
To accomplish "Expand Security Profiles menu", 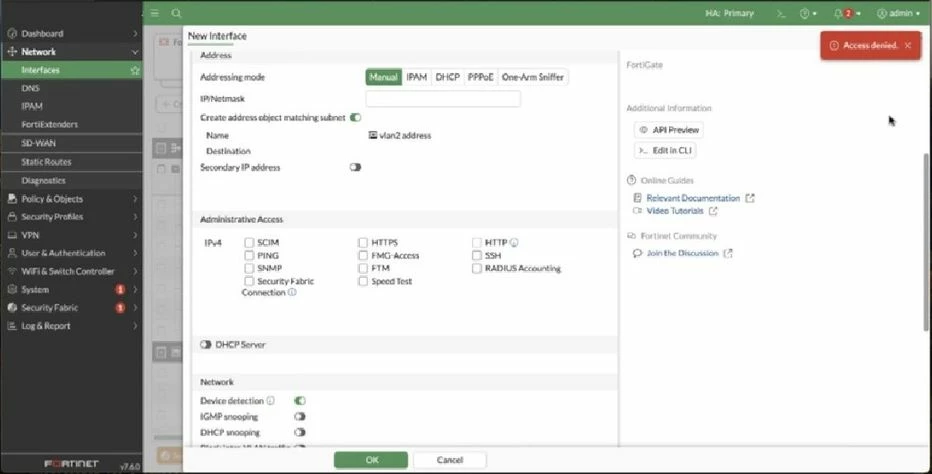I will click(71, 217).
